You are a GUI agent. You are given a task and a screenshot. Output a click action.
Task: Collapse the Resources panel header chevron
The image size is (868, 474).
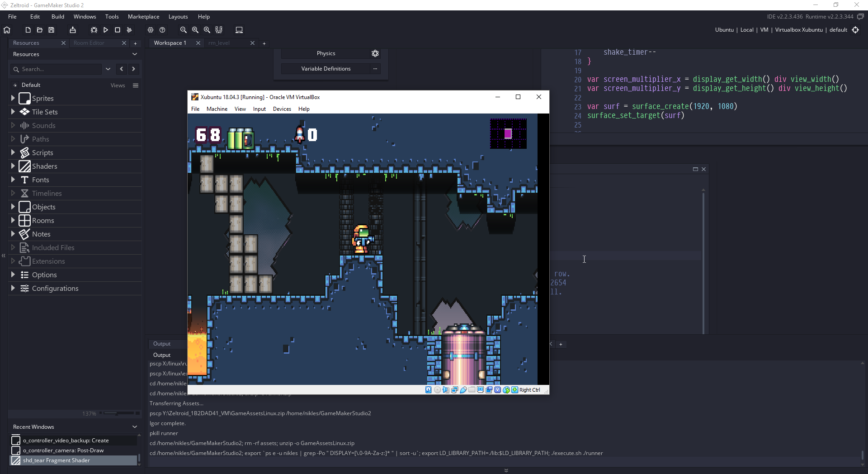[135, 54]
